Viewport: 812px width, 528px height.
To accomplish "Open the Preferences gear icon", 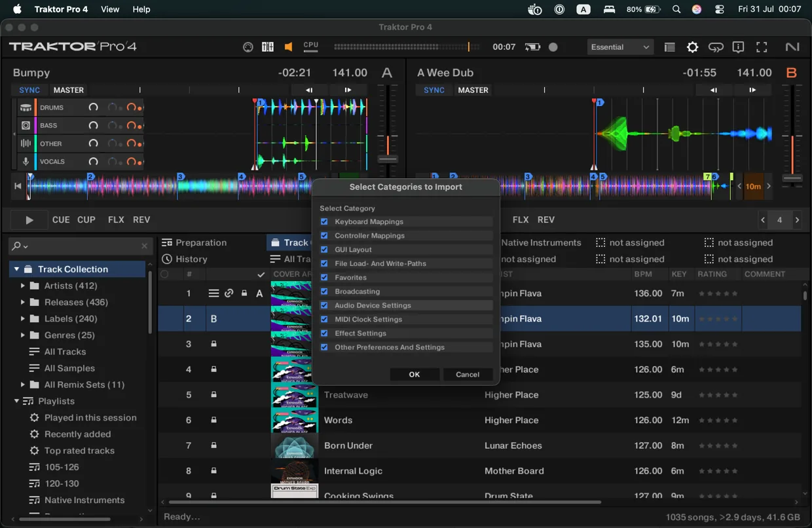I will point(692,47).
